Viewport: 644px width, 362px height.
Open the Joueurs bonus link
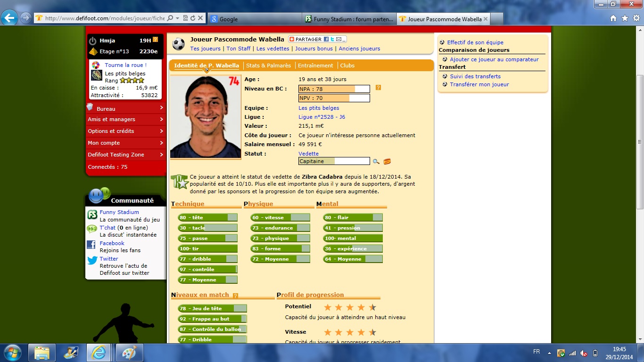click(314, 49)
